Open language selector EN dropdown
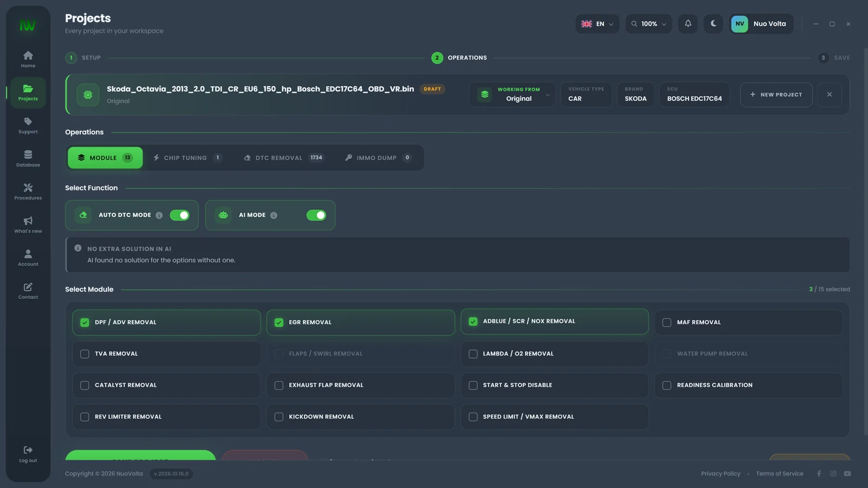This screenshot has width=868, height=488. (597, 24)
